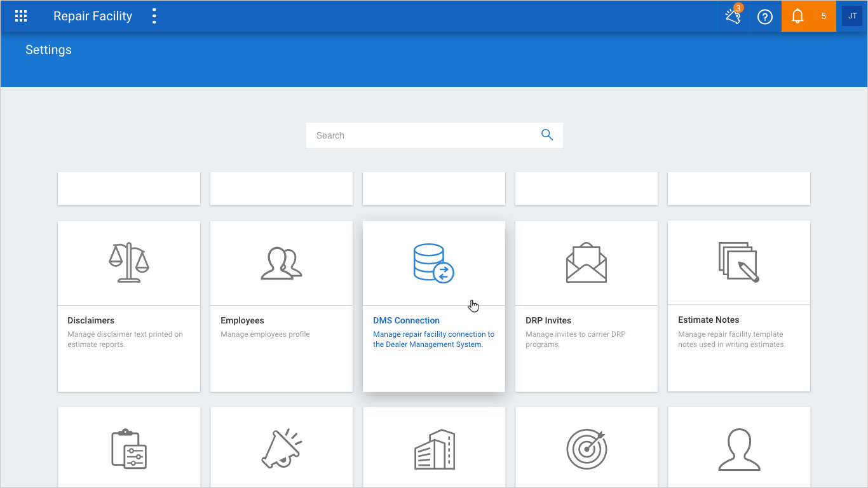The width and height of the screenshot is (868, 488).
Task: Open the help question mark icon
Action: click(x=765, y=17)
